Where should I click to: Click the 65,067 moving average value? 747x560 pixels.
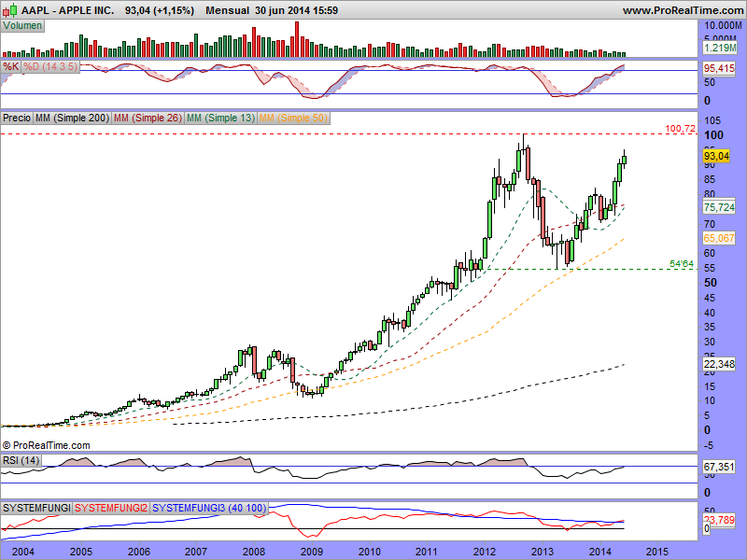719,238
